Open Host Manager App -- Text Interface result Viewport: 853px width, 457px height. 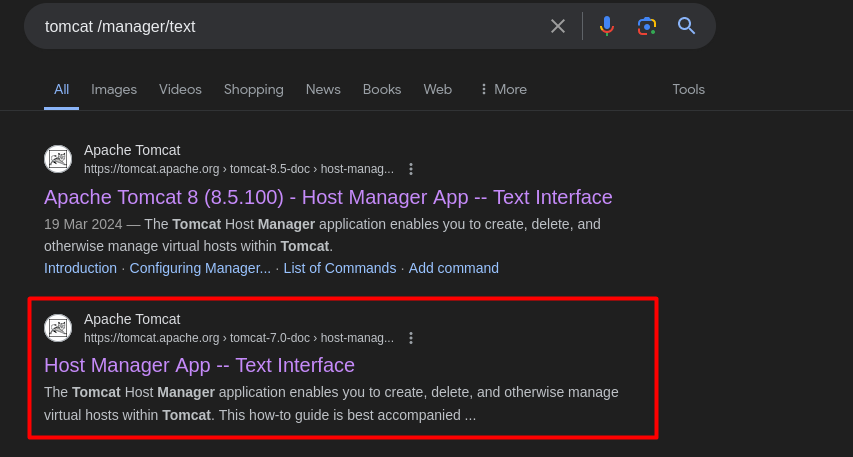(199, 365)
